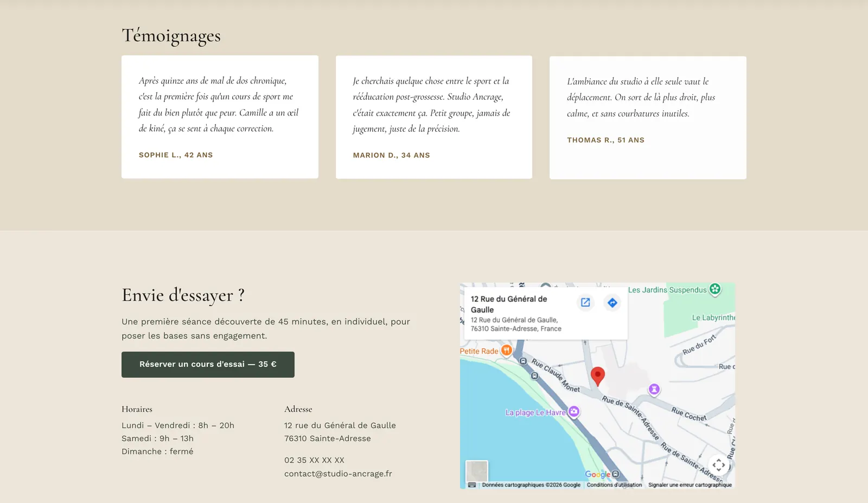
Task: Click the 'Lundi – Vendredi : 8h – 20h' hours line
Action: pyautogui.click(x=178, y=425)
